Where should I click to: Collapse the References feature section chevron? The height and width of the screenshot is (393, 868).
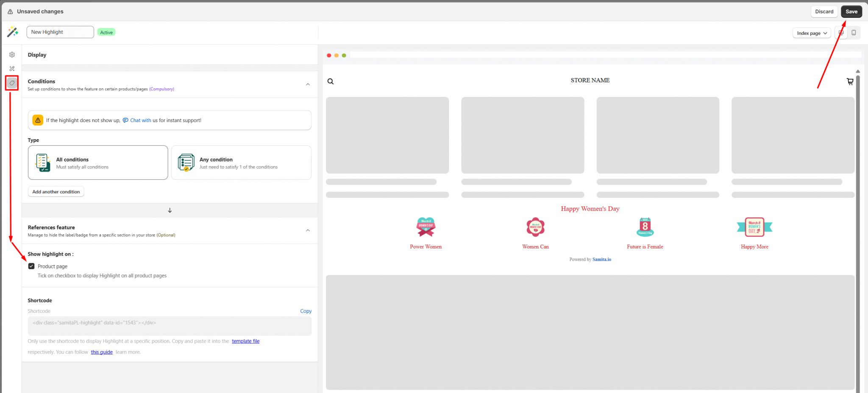click(x=308, y=230)
